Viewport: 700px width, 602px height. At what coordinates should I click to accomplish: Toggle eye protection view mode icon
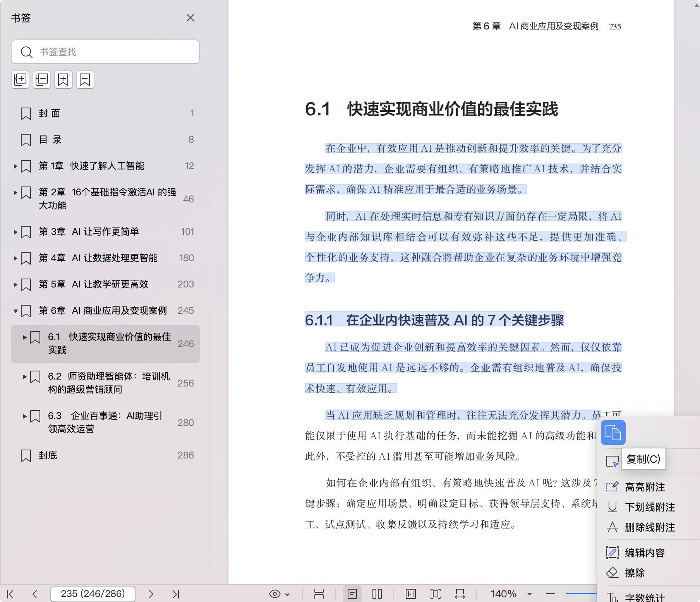pos(275,594)
